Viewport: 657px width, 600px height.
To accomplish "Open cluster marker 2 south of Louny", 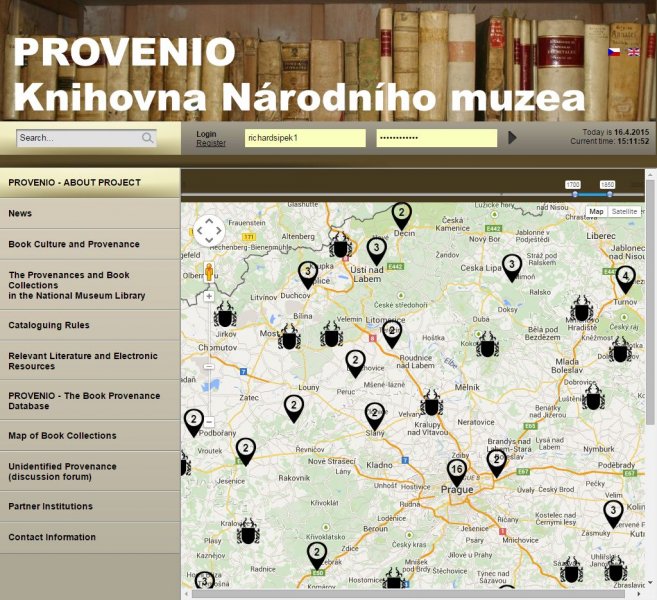I will [294, 408].
